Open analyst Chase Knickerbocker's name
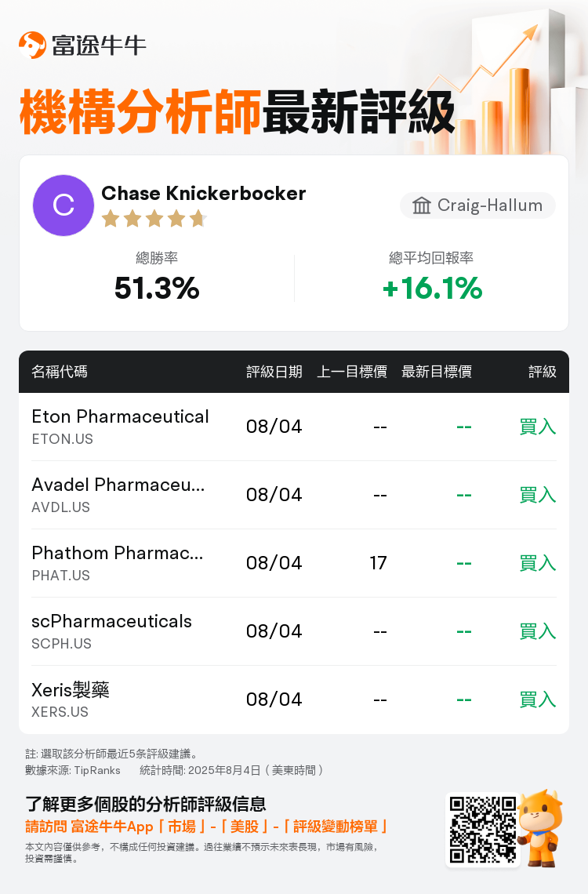This screenshot has height=894, width=588. pos(204,193)
